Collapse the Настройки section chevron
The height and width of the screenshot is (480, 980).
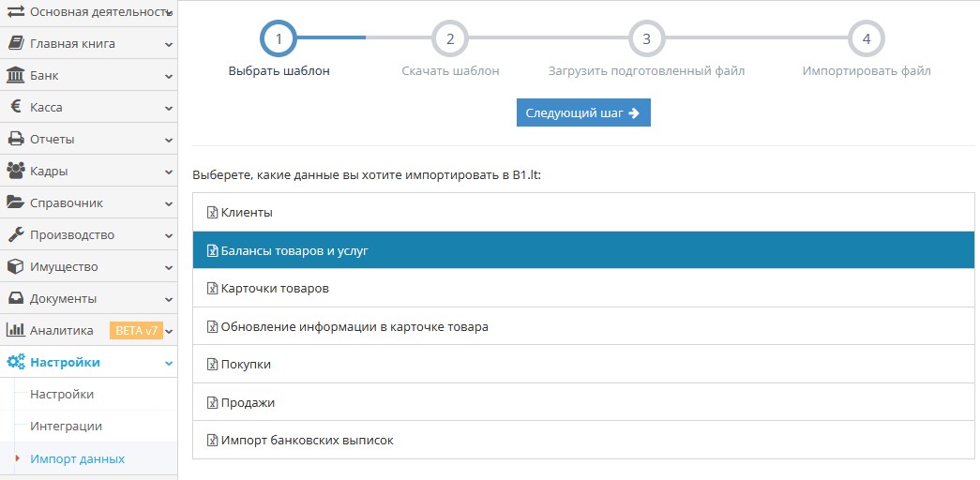coord(168,363)
